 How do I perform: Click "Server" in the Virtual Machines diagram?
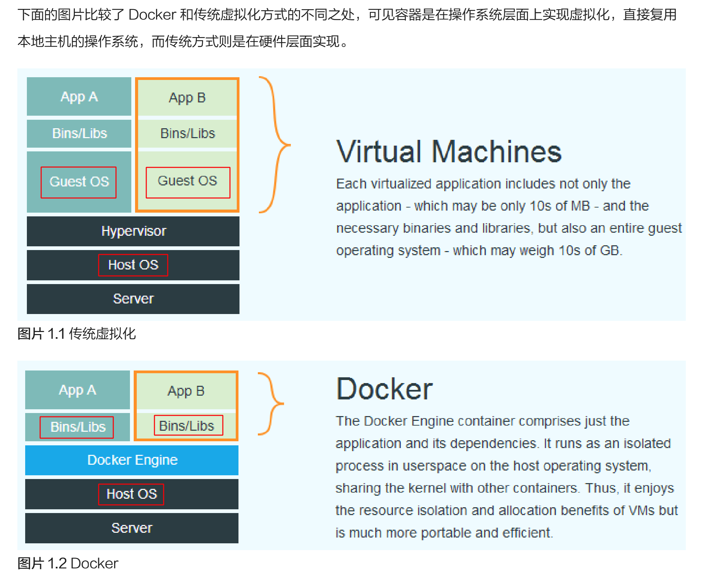click(133, 299)
